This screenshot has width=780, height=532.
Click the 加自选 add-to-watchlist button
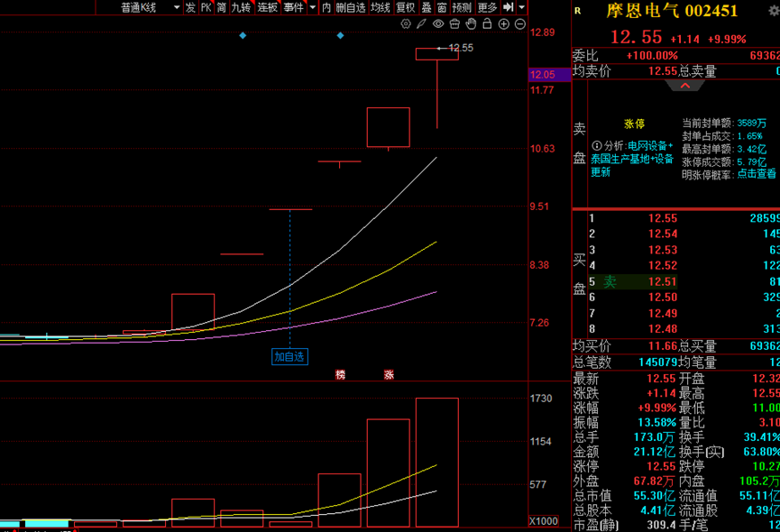tap(289, 356)
